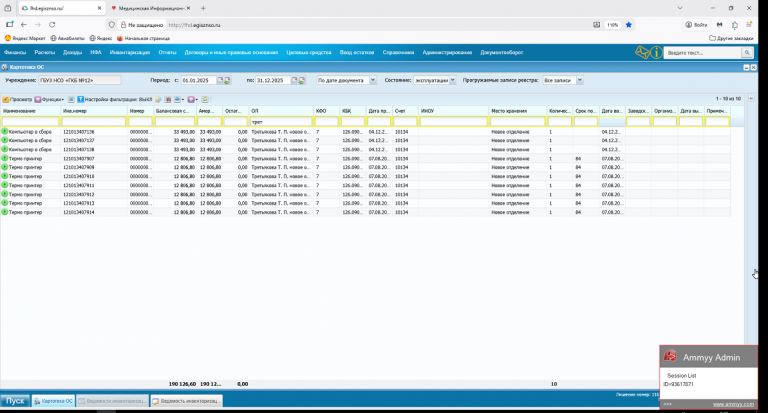Viewport: 768px width, 413px height.
Task: Open the 'По дате документа' dropdown
Action: (x=346, y=80)
